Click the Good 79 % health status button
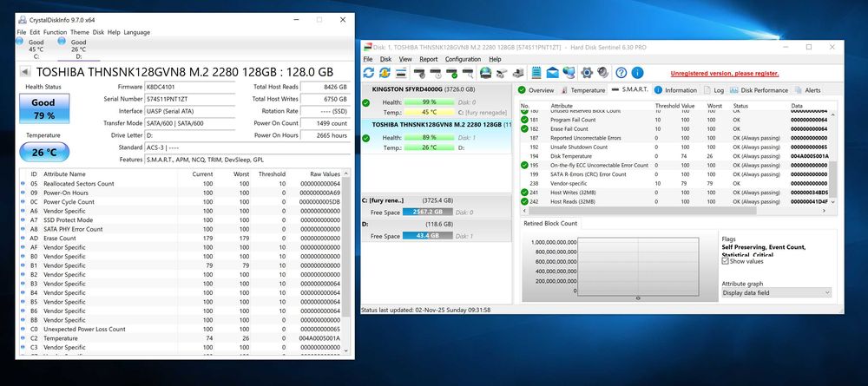The height and width of the screenshot is (386, 868). [43, 108]
